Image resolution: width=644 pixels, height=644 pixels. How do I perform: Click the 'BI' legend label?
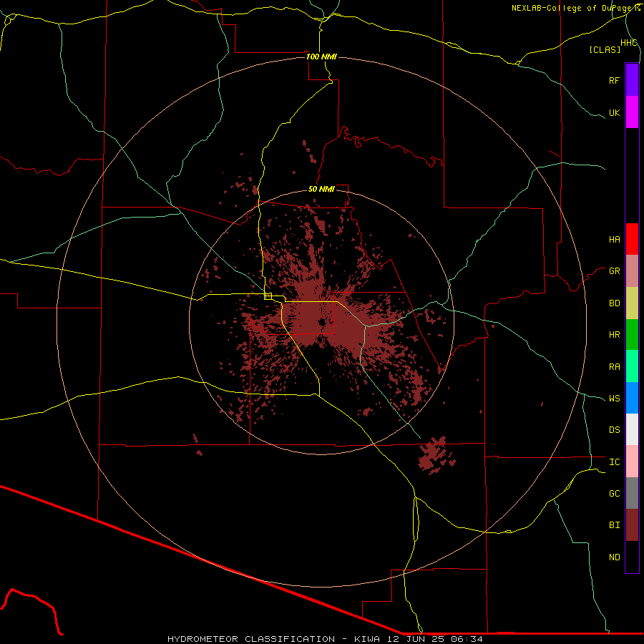pos(614,525)
